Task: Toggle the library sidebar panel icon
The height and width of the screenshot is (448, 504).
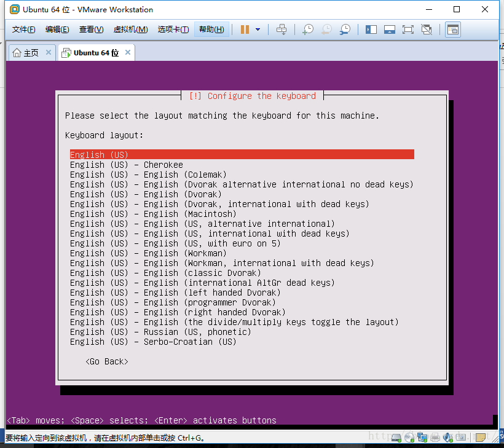Action: pyautogui.click(x=371, y=29)
